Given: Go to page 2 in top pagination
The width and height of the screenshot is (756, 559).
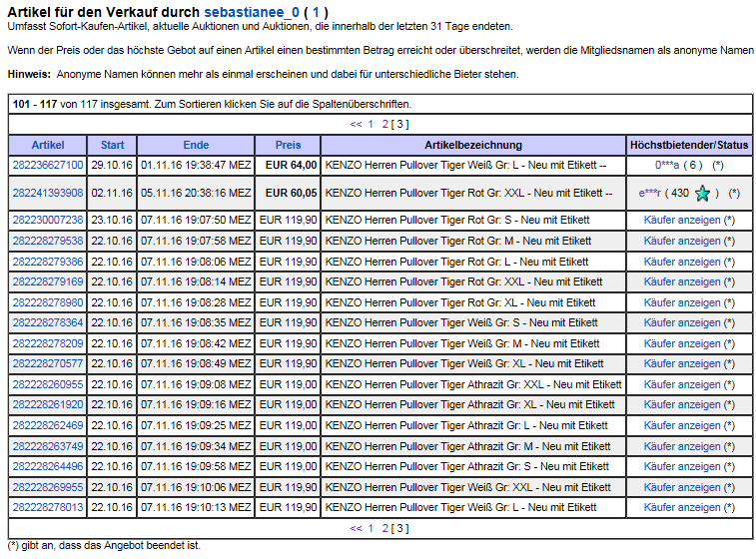Looking at the screenshot, I should pos(384,125).
